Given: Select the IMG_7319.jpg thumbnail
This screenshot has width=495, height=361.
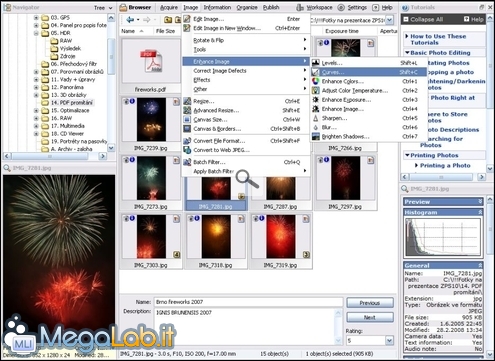Looking at the screenshot, I should click(x=280, y=241).
